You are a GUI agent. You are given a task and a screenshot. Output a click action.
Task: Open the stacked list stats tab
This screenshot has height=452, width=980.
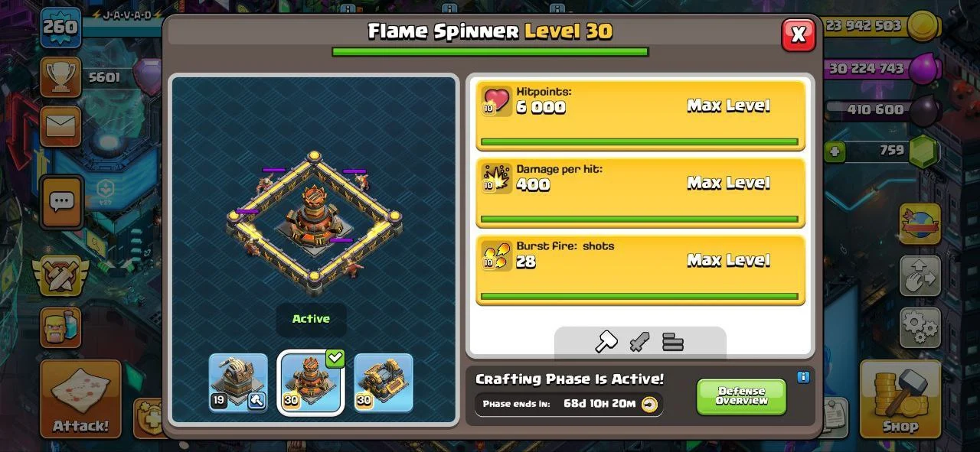pos(673,342)
